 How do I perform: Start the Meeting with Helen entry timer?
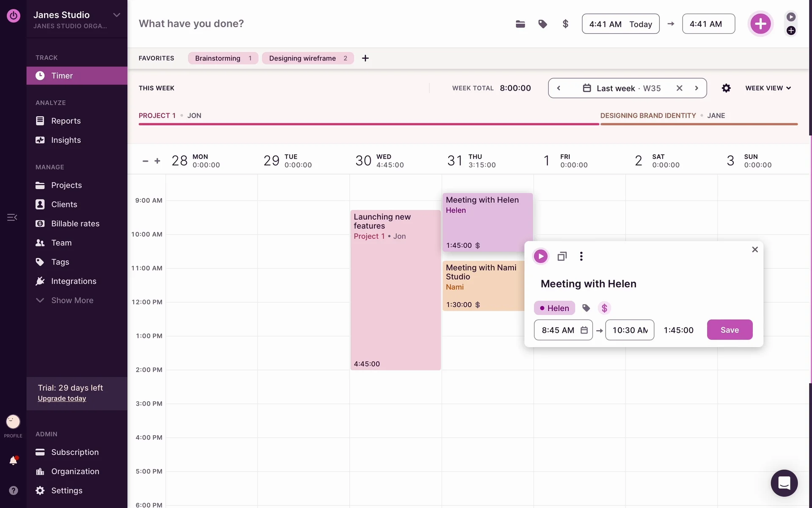tap(540, 256)
